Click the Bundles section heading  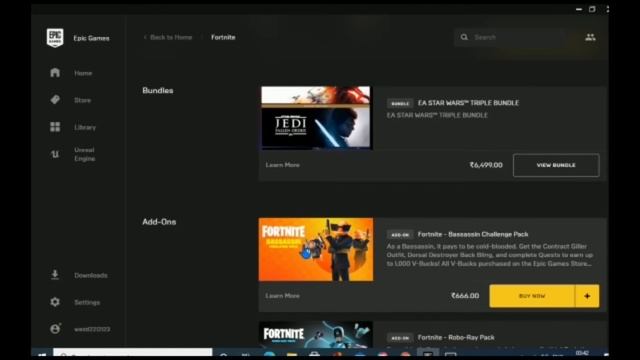pos(158,91)
